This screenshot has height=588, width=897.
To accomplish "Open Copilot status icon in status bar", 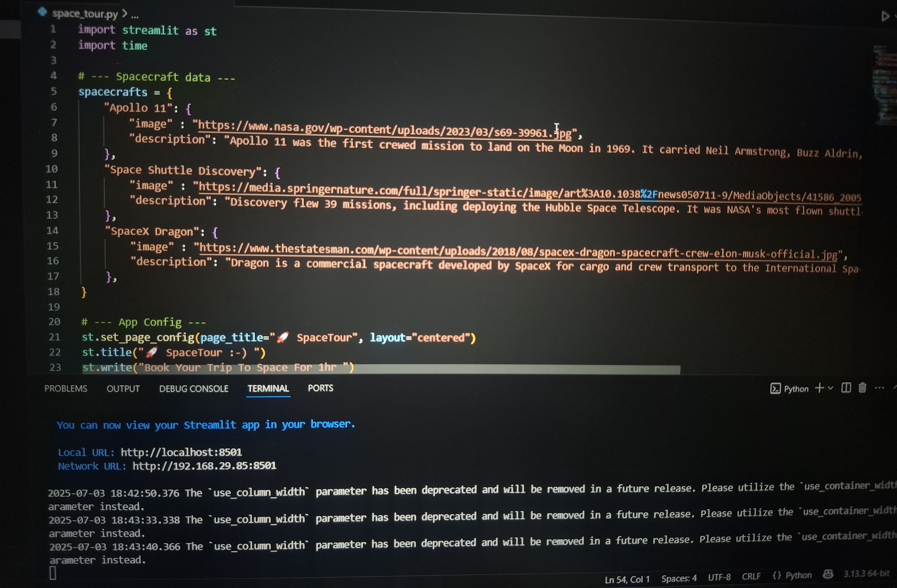I will [828, 574].
